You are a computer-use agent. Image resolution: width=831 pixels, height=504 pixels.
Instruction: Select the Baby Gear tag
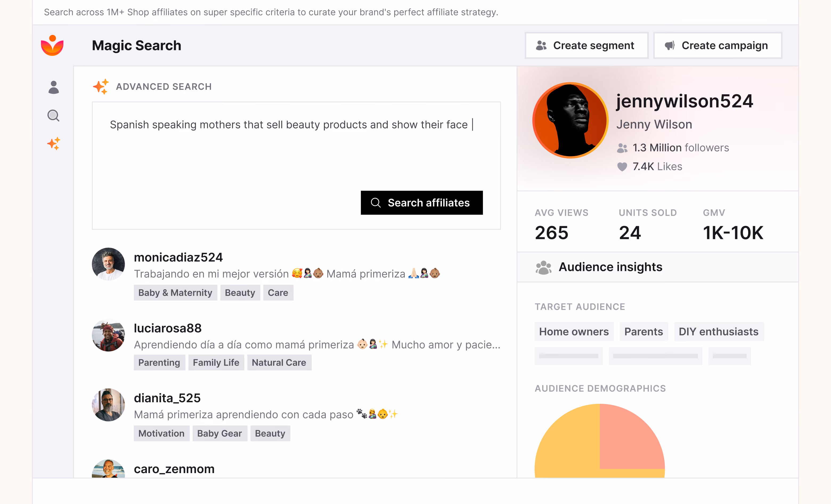click(x=220, y=433)
